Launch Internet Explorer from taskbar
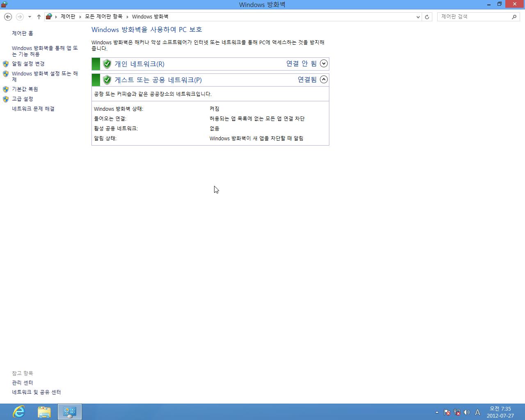 click(x=19, y=412)
